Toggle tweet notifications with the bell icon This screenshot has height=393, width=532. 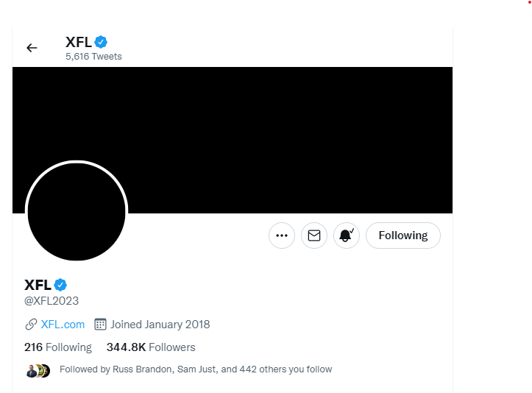click(x=346, y=236)
